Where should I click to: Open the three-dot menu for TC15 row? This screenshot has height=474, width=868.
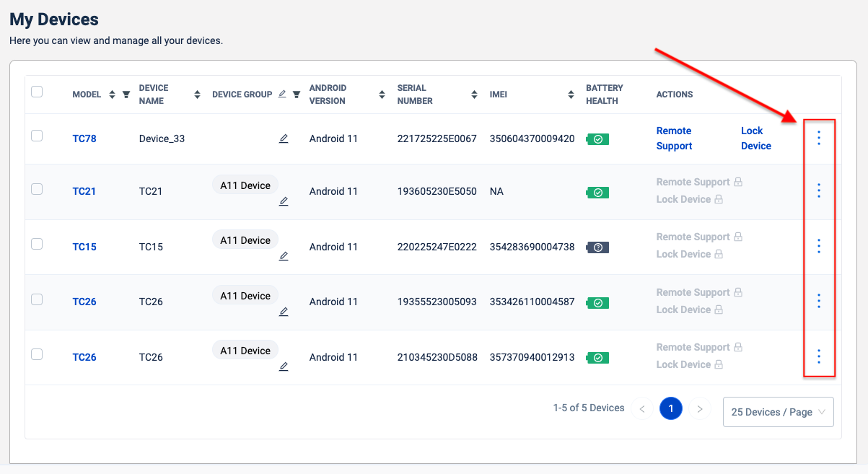(x=818, y=246)
